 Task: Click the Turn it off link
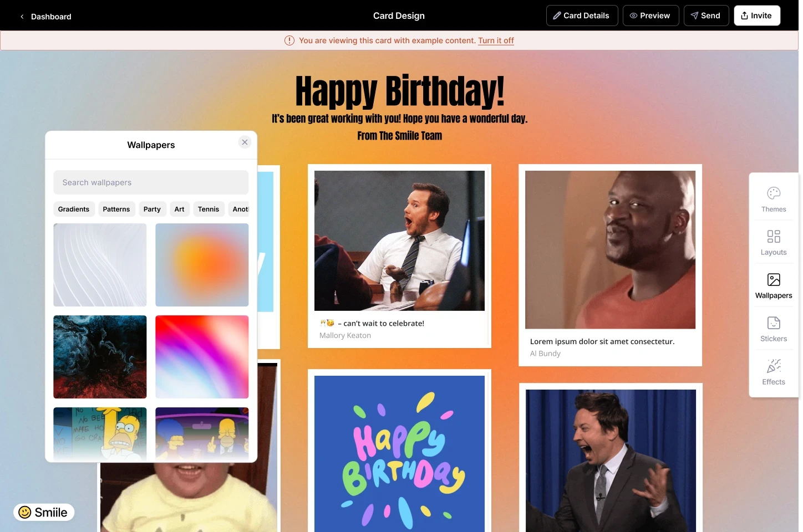click(x=496, y=40)
